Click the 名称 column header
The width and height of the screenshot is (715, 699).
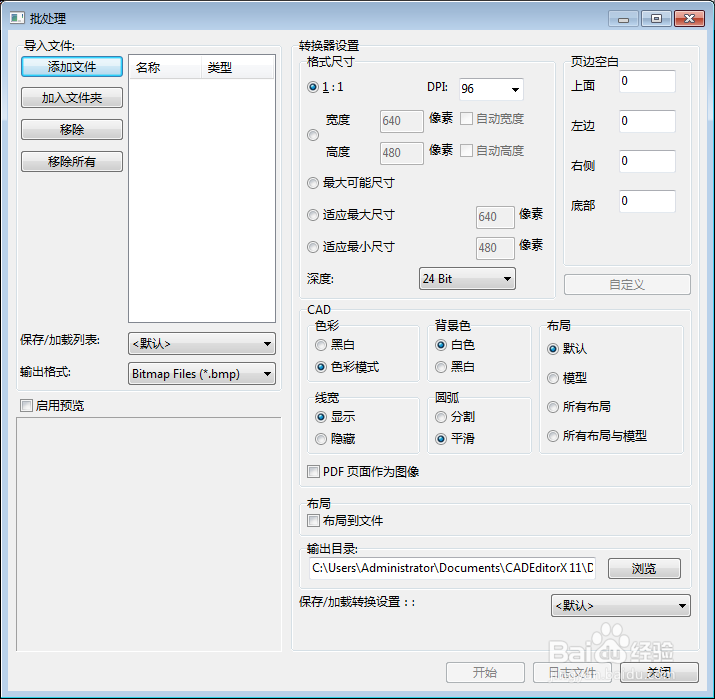coord(165,67)
